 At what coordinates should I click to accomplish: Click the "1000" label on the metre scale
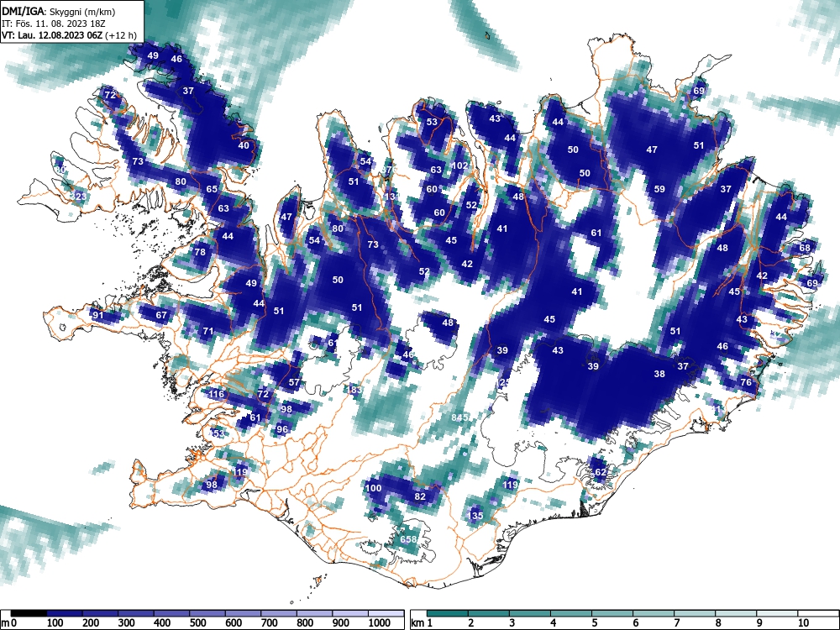coord(380,623)
